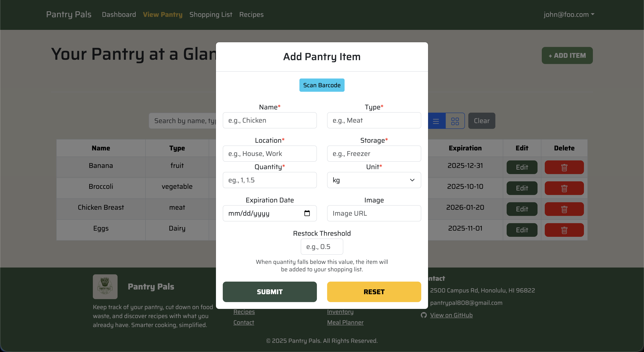Delete the Banana pantry item
The width and height of the screenshot is (644, 352).
tap(564, 167)
